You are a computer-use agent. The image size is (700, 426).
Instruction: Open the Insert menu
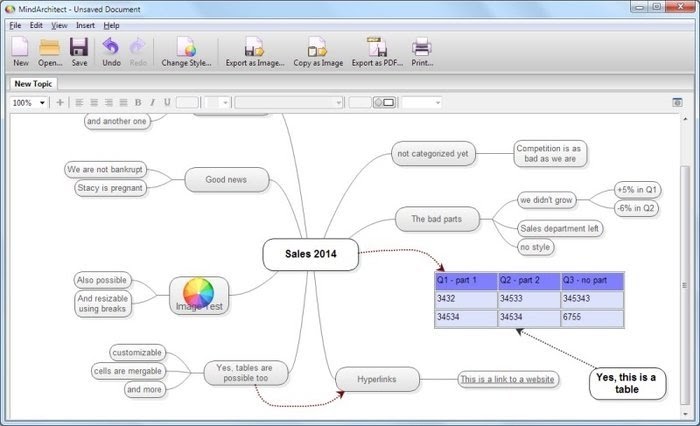(85, 25)
